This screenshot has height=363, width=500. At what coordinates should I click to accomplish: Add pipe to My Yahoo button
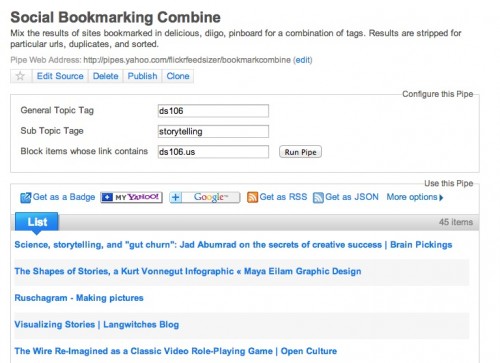pos(131,197)
